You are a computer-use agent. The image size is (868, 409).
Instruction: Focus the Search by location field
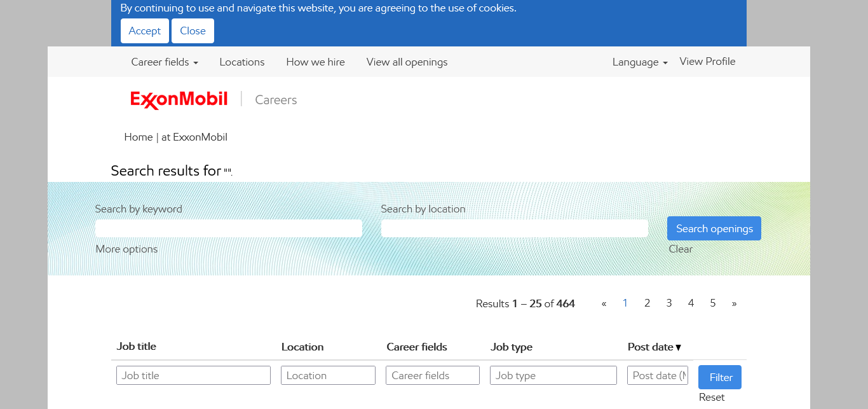[514, 228]
